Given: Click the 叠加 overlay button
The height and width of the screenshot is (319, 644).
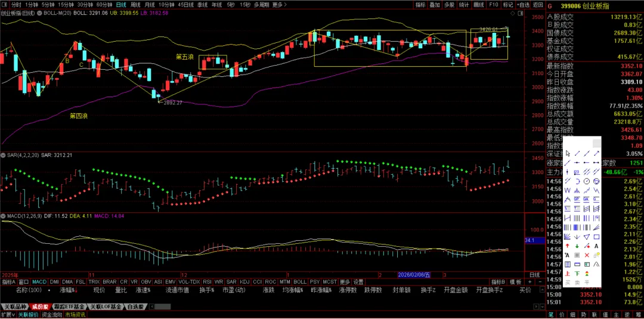Looking at the screenshot, I should 435,5.
